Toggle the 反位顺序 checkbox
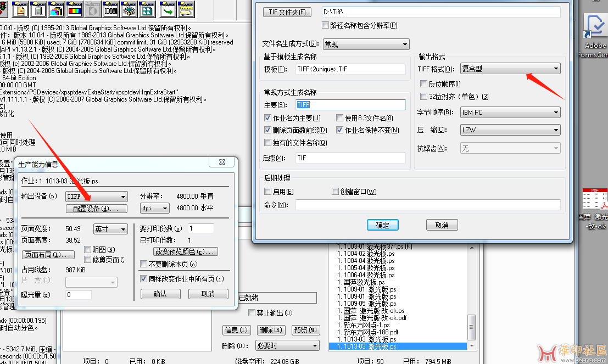This screenshot has height=364, width=608. [x=423, y=84]
